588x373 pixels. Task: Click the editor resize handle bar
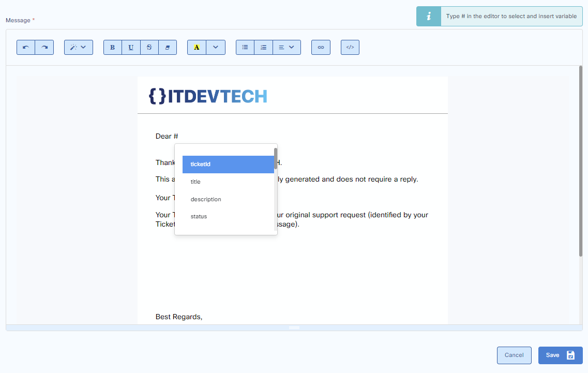(x=294, y=327)
